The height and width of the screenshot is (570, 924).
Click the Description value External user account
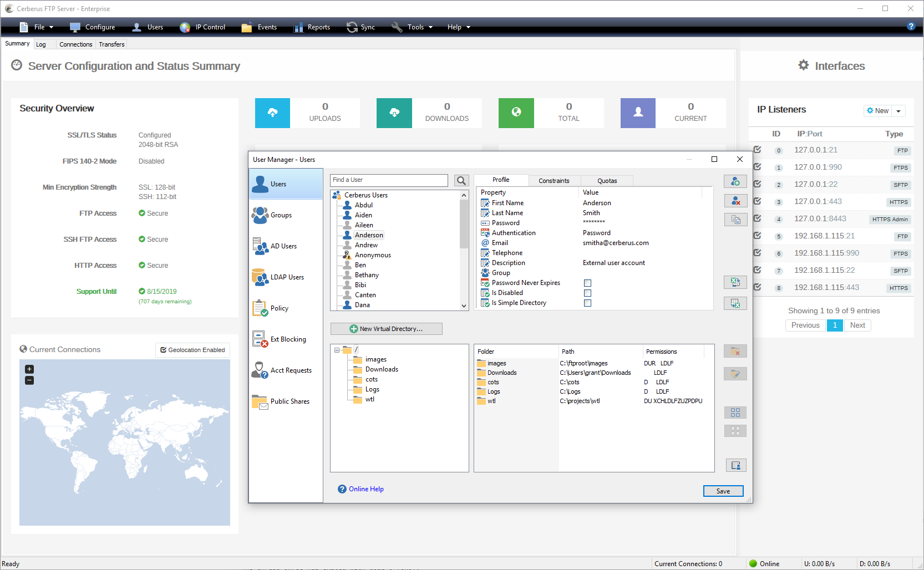click(614, 263)
